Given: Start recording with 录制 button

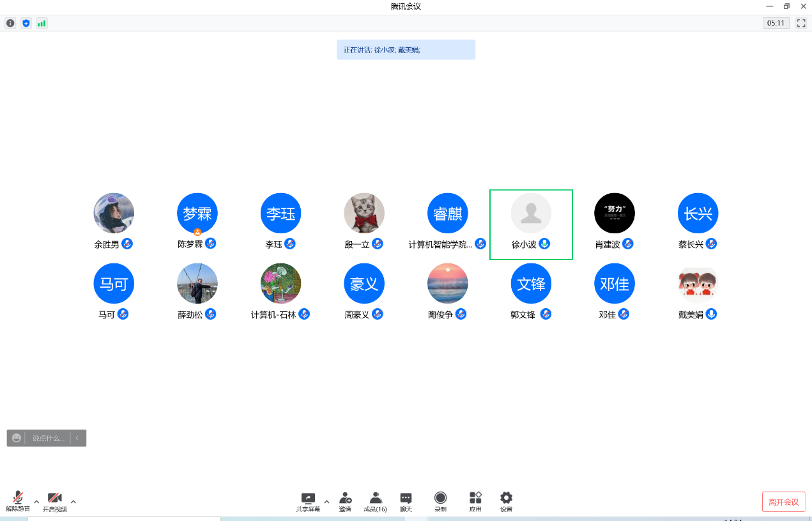Looking at the screenshot, I should point(440,501).
